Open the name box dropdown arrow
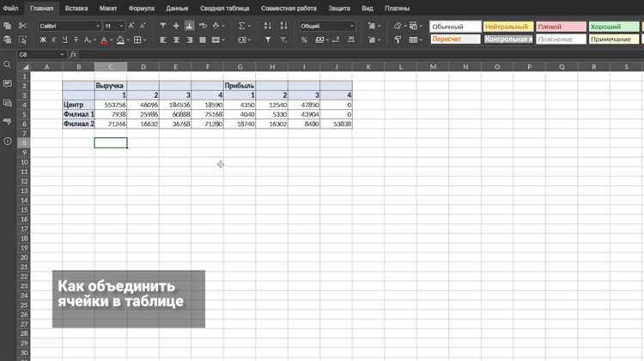 tap(62, 54)
